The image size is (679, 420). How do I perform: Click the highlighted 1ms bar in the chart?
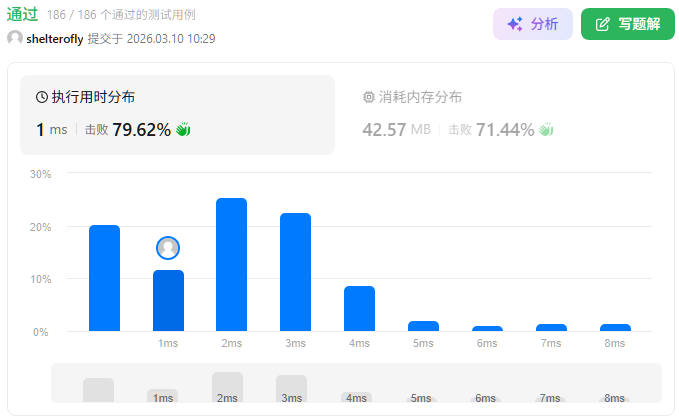click(168, 300)
